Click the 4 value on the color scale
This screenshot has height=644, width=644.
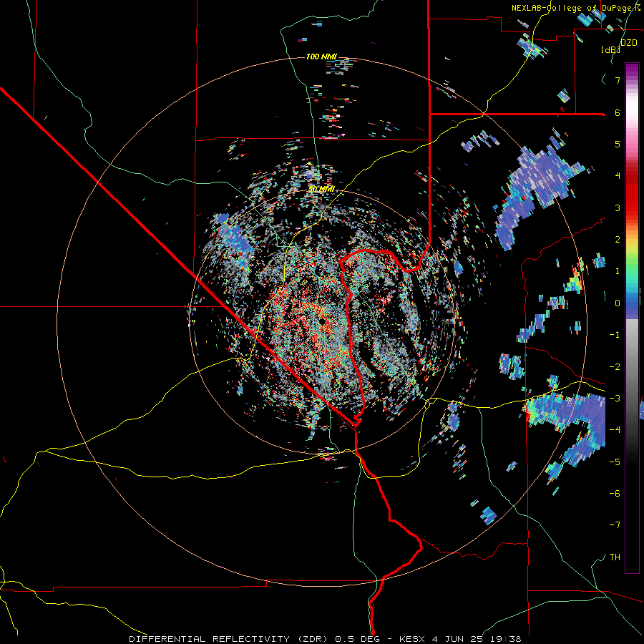pyautogui.click(x=618, y=176)
